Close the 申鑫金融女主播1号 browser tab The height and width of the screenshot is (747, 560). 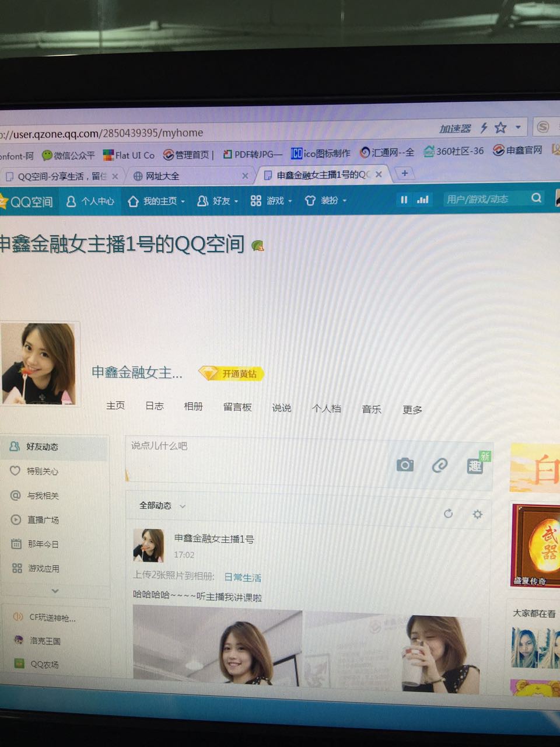[x=379, y=174]
